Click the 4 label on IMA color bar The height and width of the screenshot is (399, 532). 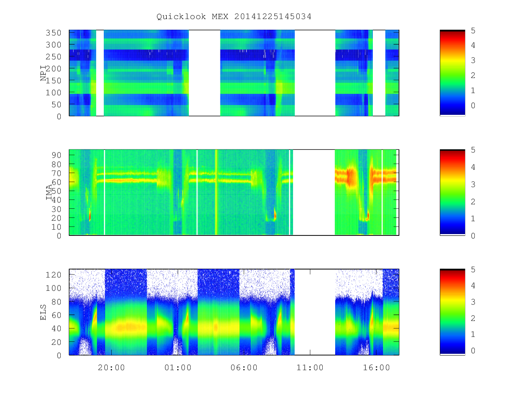coord(473,167)
